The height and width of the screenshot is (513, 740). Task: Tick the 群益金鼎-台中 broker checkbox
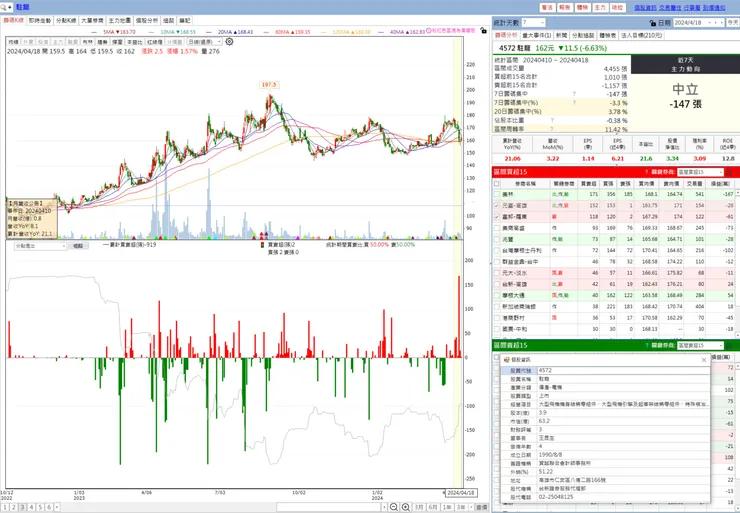(x=496, y=262)
